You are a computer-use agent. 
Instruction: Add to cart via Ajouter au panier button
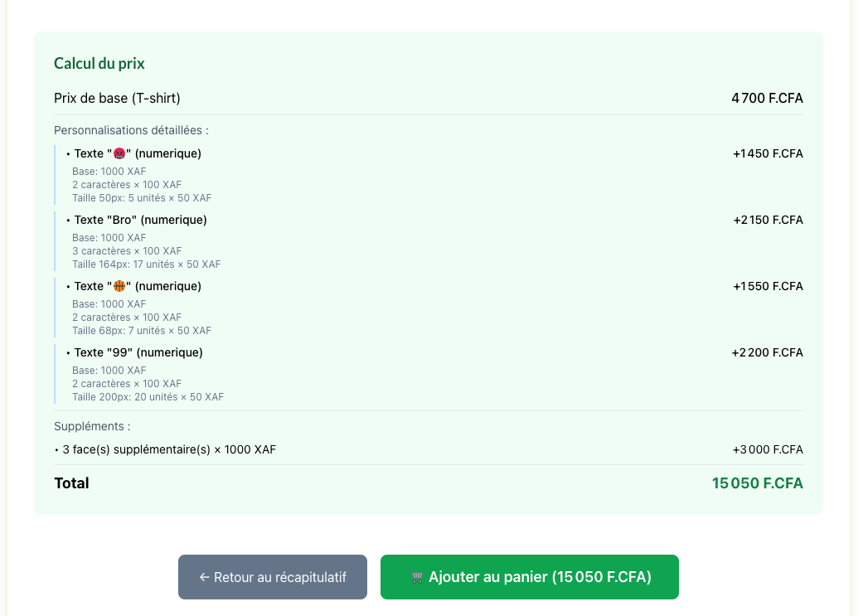tap(529, 577)
